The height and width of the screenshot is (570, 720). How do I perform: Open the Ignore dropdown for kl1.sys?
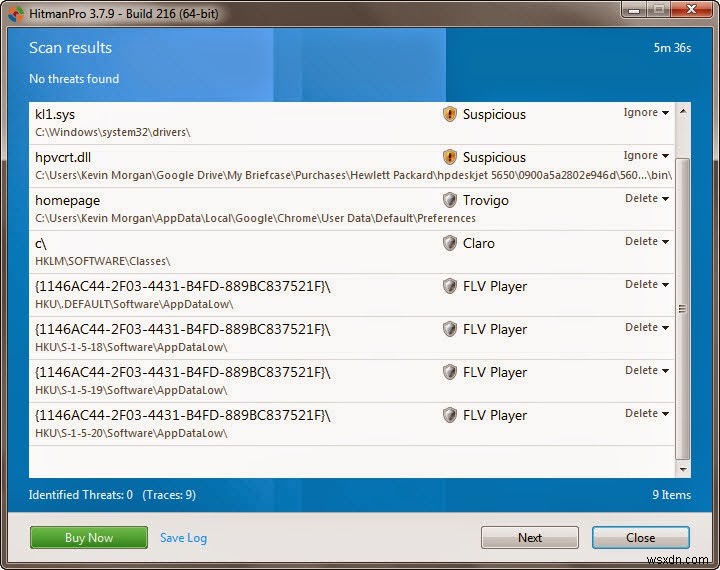(646, 113)
